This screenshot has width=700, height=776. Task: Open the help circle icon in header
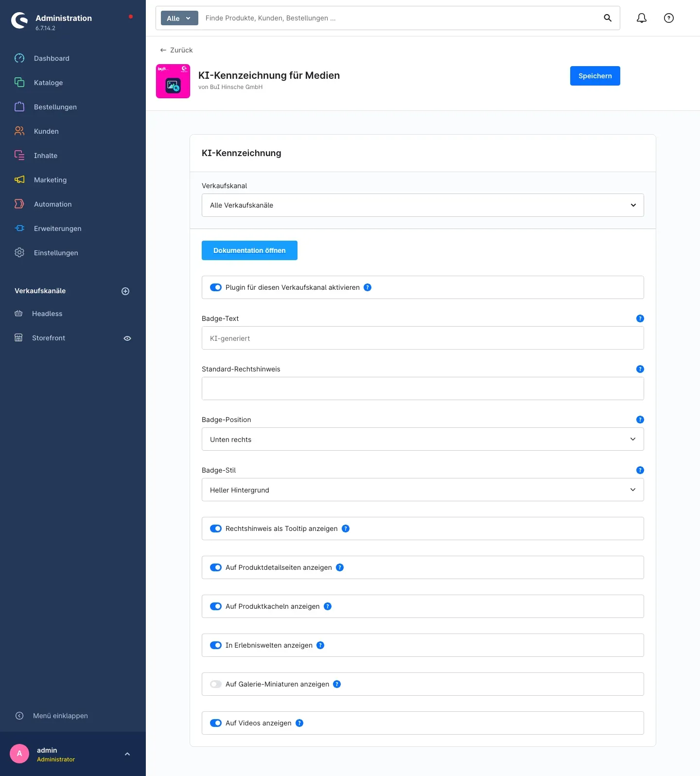(x=669, y=18)
